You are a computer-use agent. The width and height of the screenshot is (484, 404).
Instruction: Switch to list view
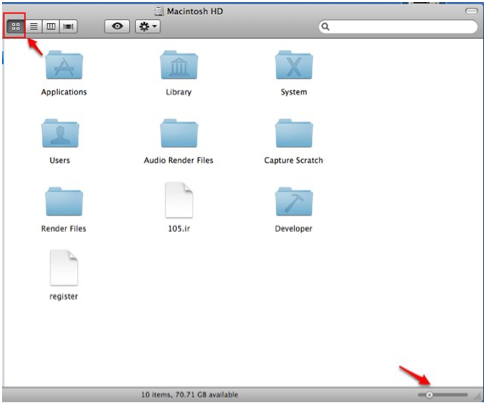[34, 26]
